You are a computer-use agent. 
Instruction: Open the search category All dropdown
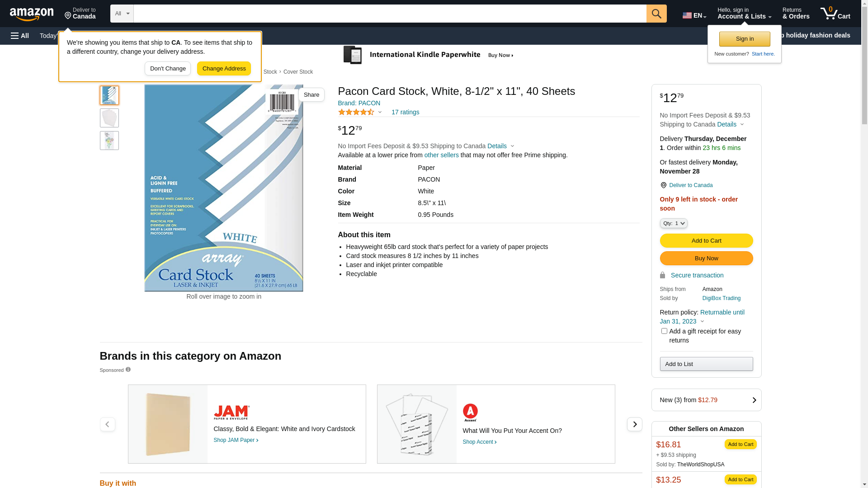(x=122, y=14)
